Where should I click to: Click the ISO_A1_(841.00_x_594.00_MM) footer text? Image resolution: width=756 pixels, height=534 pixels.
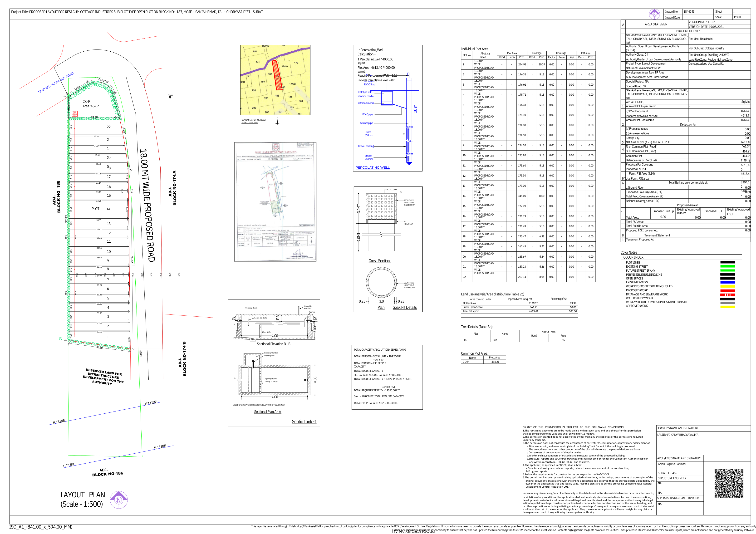(41, 527)
